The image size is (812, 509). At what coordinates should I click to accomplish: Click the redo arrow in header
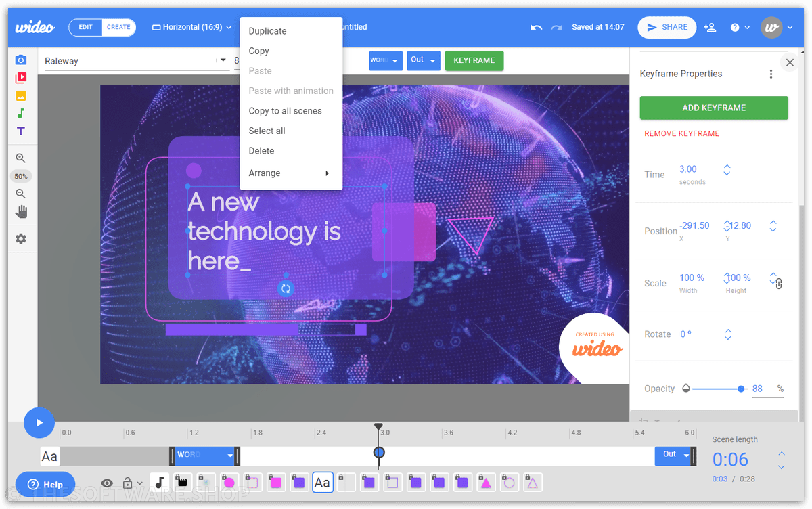557,27
